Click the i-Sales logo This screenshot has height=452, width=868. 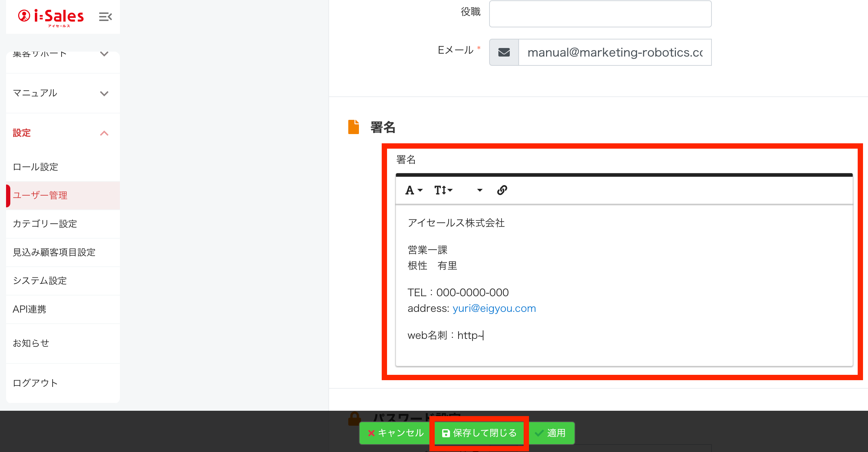pyautogui.click(x=51, y=17)
